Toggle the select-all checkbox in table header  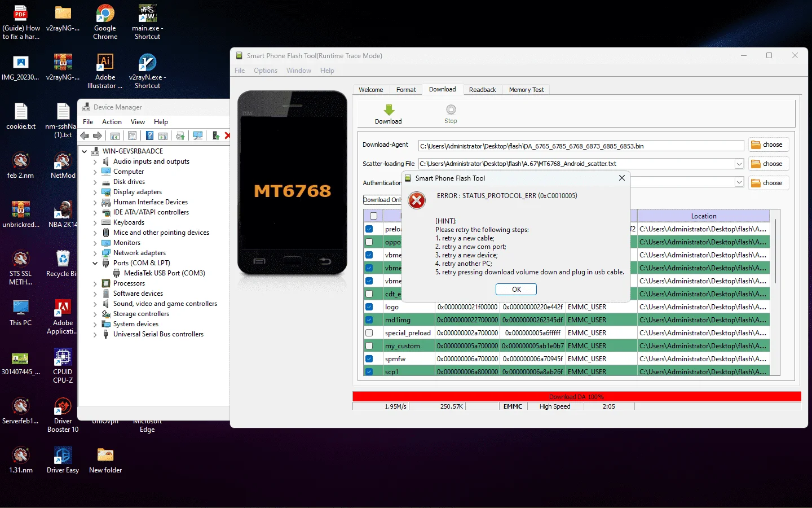pyautogui.click(x=373, y=216)
